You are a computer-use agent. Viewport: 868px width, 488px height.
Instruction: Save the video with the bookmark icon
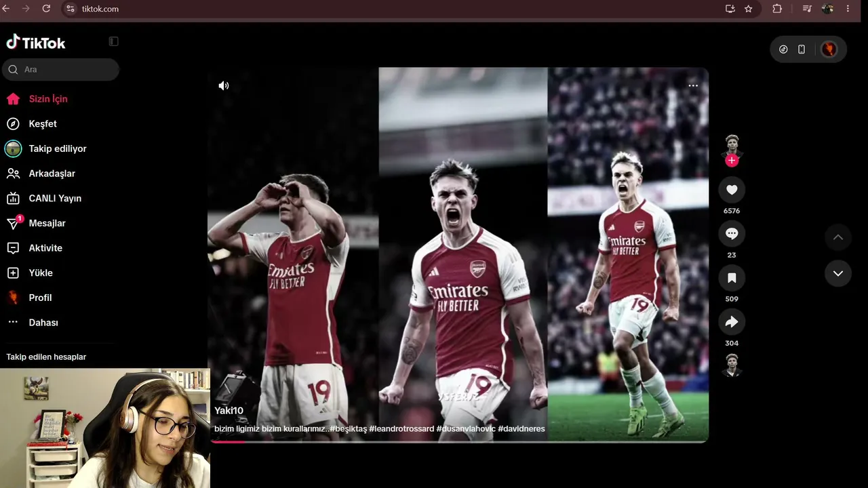pos(732,278)
